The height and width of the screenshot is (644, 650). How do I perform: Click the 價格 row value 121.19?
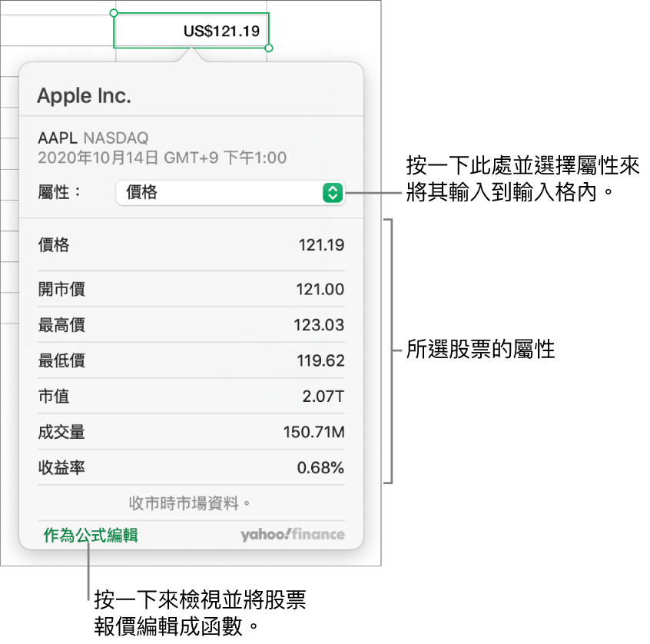(321, 245)
